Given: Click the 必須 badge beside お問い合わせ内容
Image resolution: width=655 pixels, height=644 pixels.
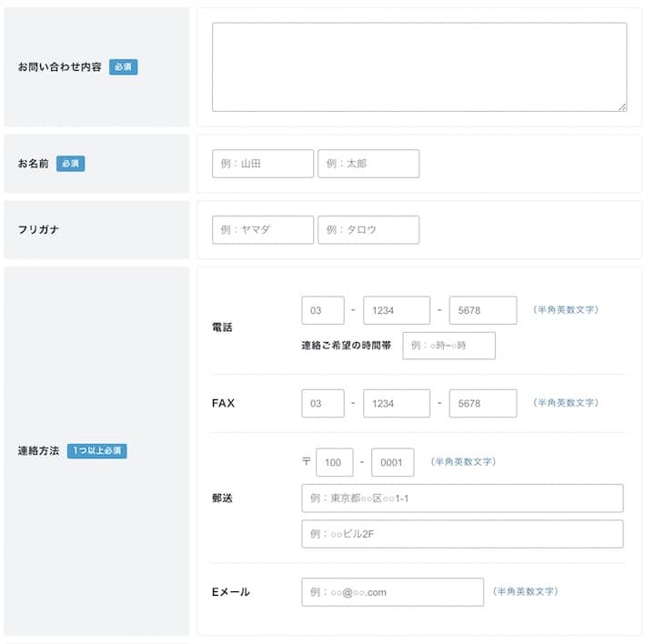Looking at the screenshot, I should pos(124,67).
